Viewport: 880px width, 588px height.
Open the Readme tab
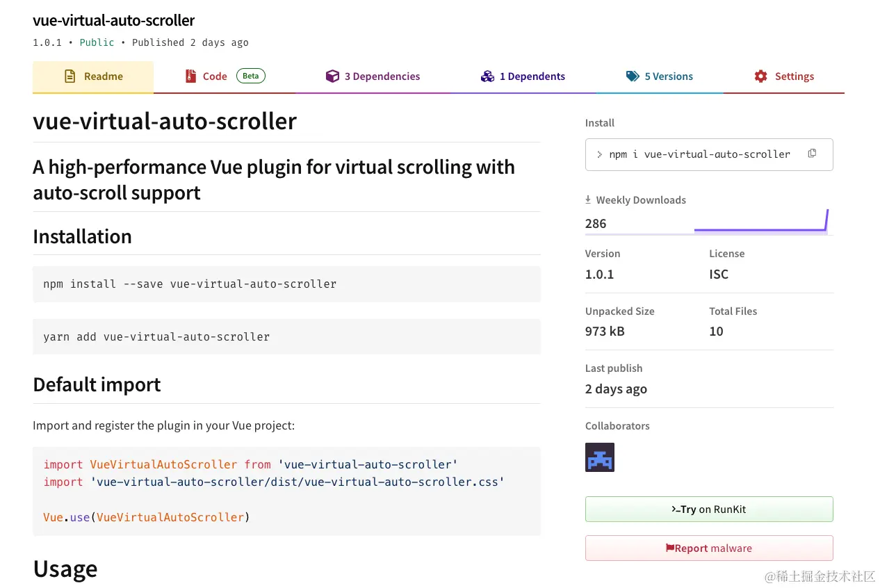pos(103,76)
